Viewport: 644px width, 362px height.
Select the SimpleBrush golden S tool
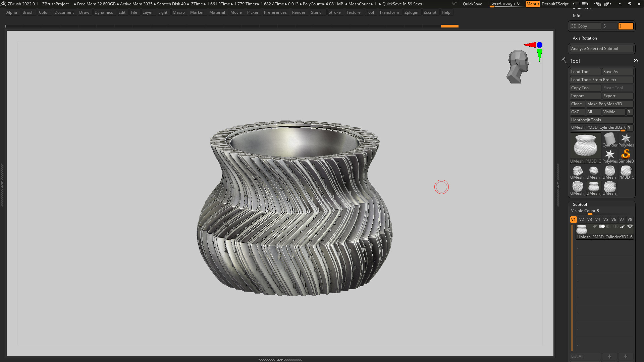(626, 156)
